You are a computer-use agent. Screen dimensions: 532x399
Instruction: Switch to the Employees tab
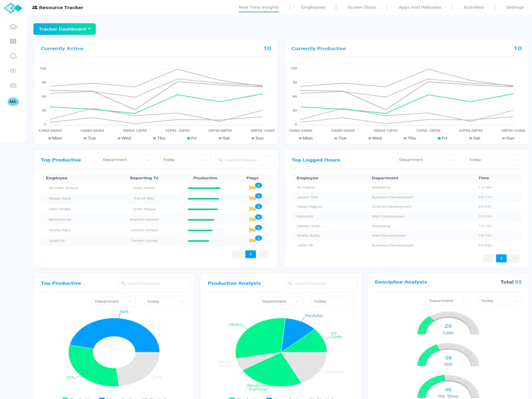pos(313,7)
